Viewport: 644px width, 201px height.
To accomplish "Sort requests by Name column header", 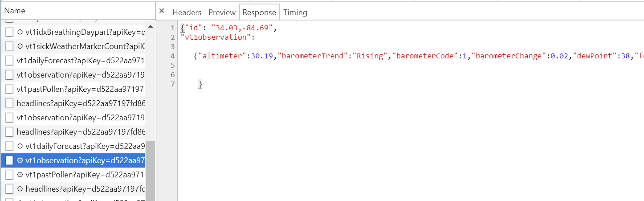I will 77,11.
